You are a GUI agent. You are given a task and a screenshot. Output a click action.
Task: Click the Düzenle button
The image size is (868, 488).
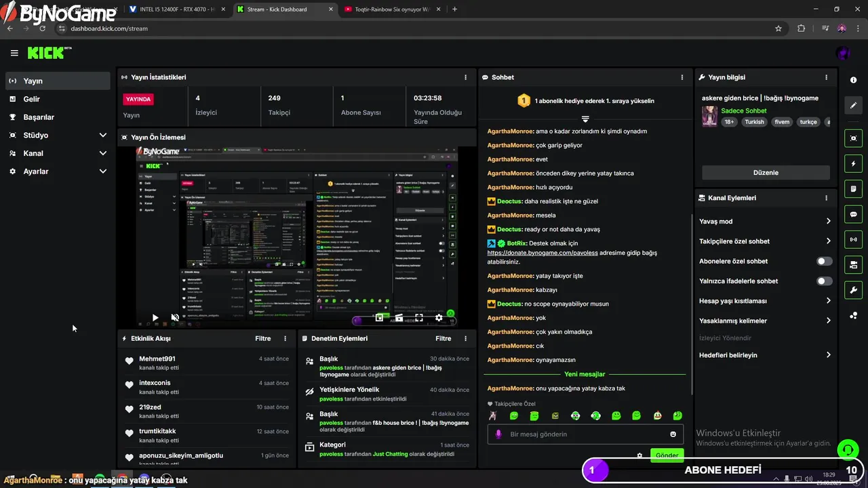point(766,172)
